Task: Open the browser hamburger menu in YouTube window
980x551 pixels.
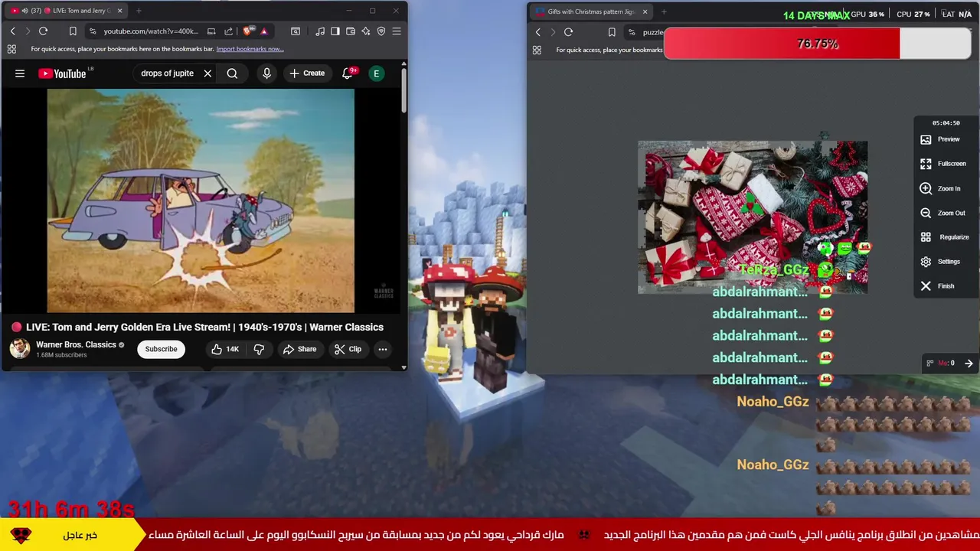Action: pyautogui.click(x=397, y=31)
